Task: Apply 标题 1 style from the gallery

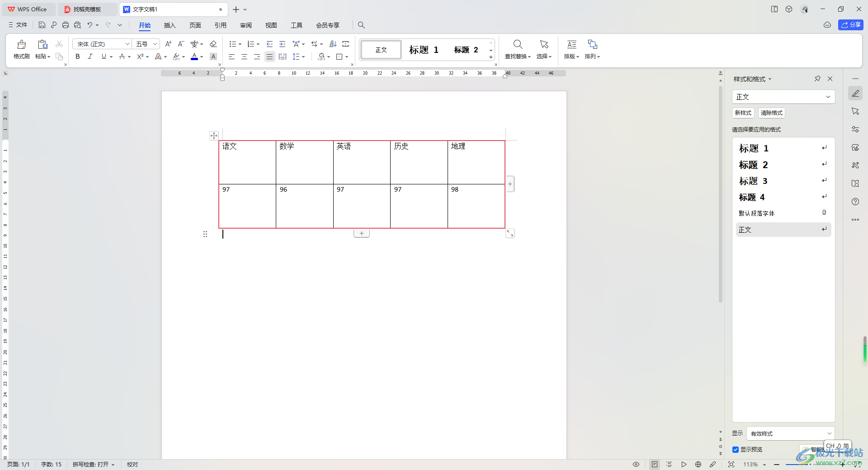Action: [424, 50]
